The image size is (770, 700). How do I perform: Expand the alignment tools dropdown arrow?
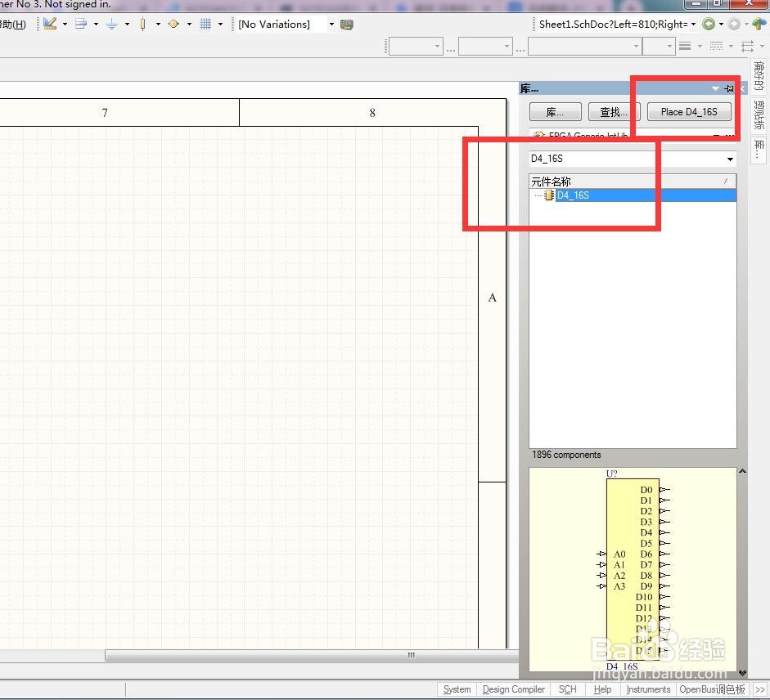[96, 24]
